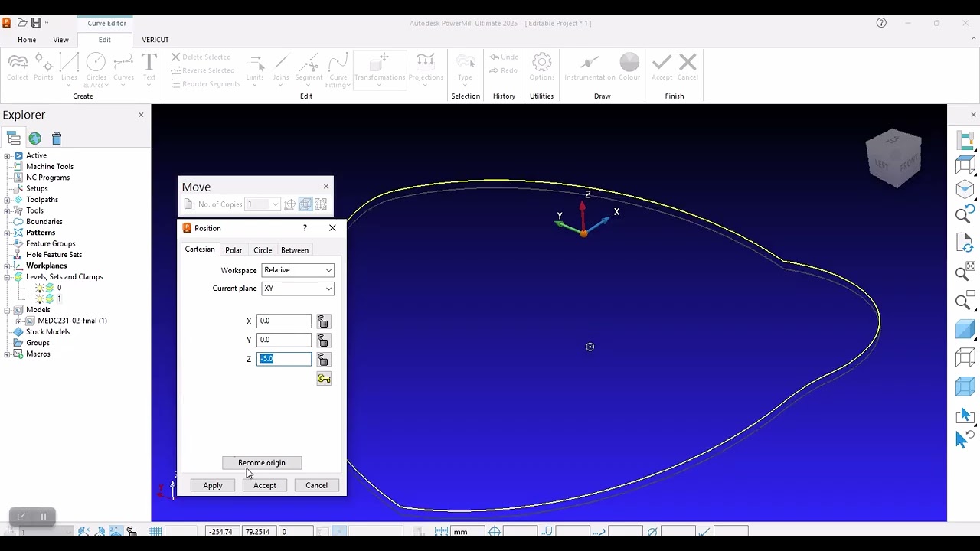Switch to the Circle tab
The height and width of the screenshot is (551, 980).
[263, 250]
